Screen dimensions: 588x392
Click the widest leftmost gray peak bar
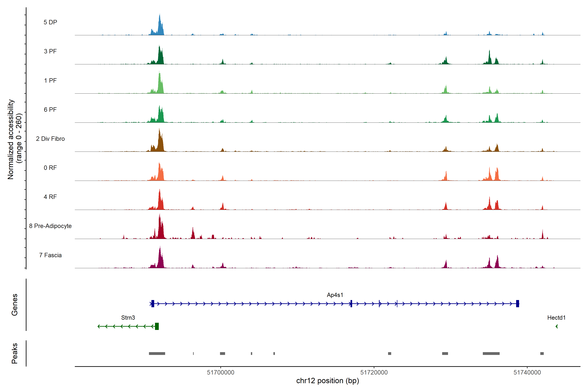(157, 353)
